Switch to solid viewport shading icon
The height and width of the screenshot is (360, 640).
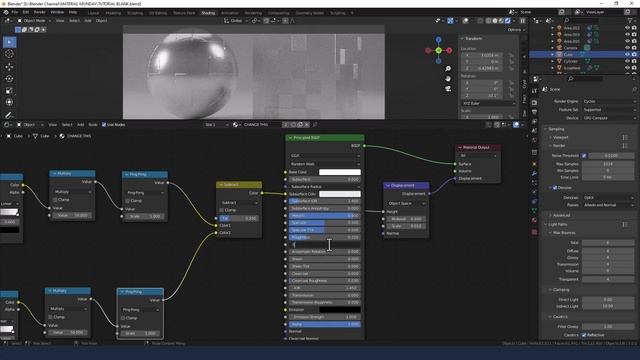point(495,20)
